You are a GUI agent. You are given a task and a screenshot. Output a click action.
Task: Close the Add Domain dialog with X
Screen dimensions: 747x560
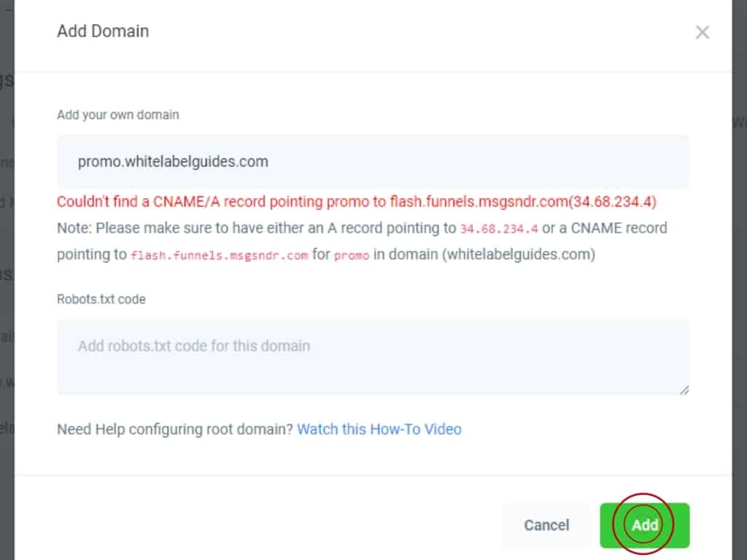(x=702, y=32)
